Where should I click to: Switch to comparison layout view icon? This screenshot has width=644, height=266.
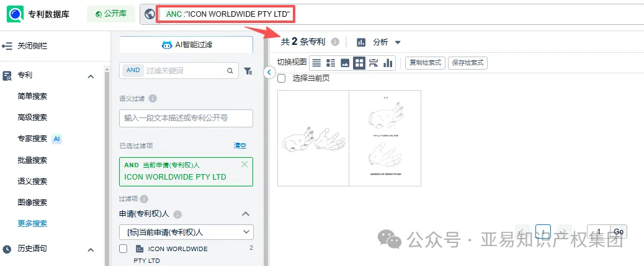click(373, 63)
